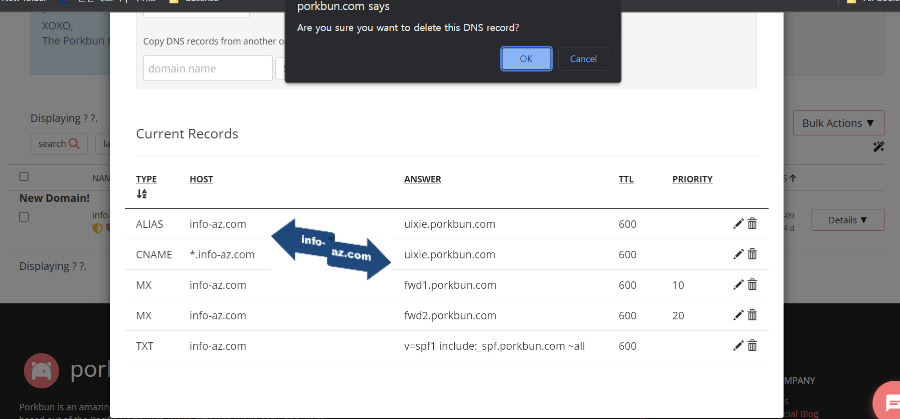Edit the CNAME record with pencil icon
This screenshot has width=900, height=419.
click(738, 255)
